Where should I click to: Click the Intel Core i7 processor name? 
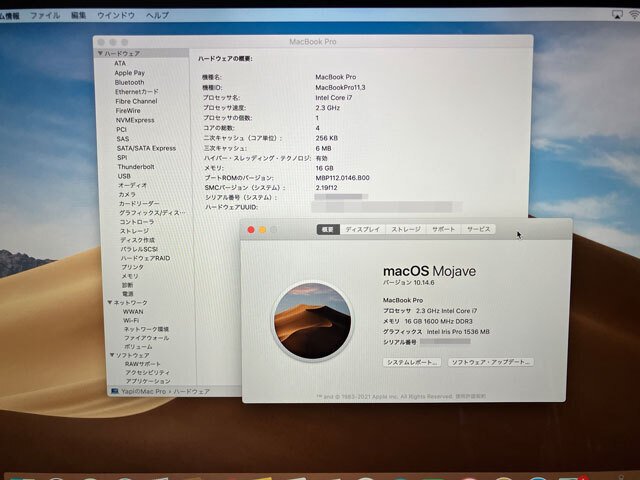[333, 98]
